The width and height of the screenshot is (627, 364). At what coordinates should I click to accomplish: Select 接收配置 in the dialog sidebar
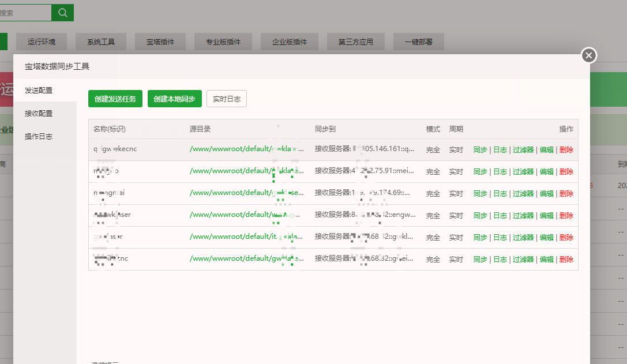pyautogui.click(x=45, y=114)
